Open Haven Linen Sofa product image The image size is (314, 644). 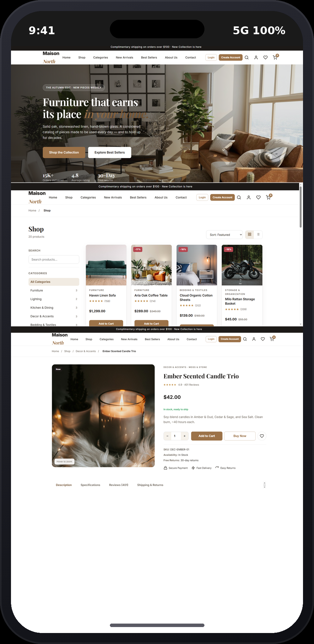(106, 265)
